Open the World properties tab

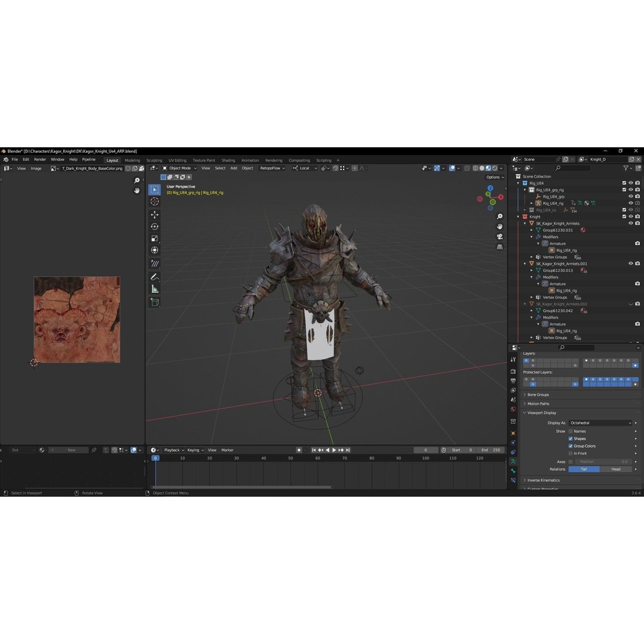pos(513,409)
